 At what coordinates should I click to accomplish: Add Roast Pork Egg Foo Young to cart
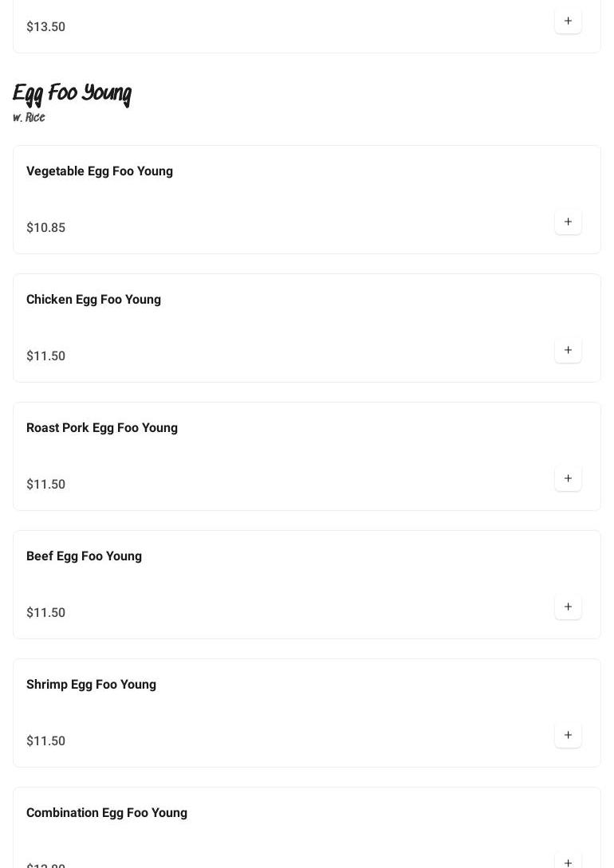[568, 478]
